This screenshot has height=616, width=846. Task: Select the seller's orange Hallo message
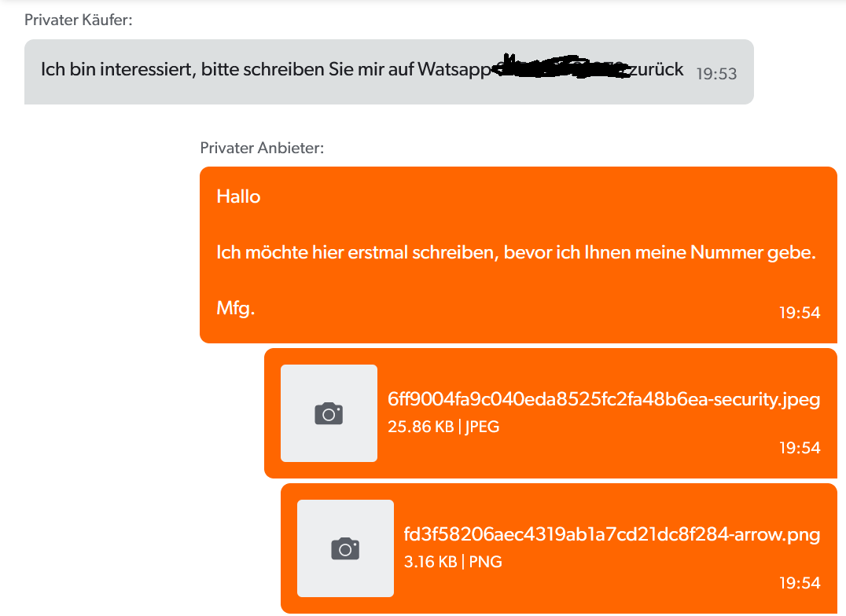tap(518, 255)
